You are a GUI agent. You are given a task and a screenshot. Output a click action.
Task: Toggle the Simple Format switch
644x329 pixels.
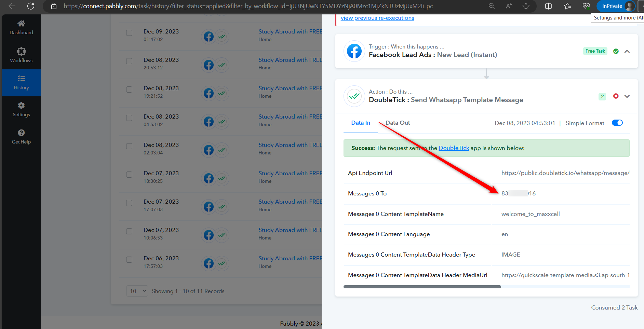point(617,123)
